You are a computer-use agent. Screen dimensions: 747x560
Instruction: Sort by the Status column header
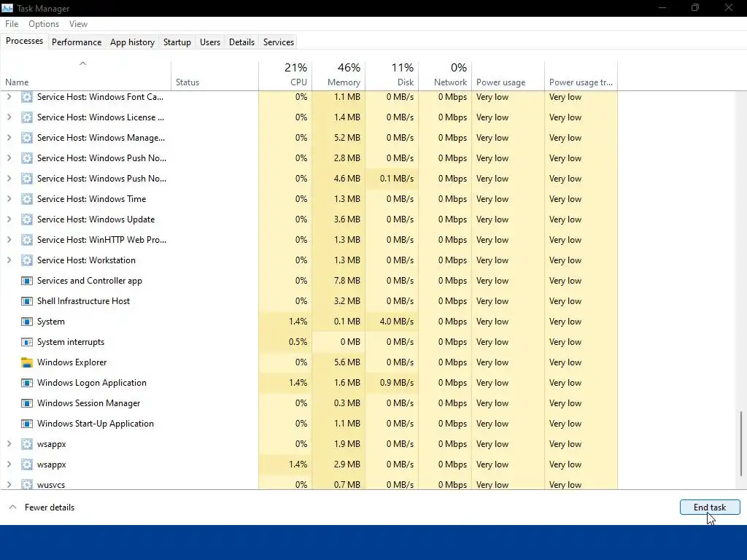[215, 75]
